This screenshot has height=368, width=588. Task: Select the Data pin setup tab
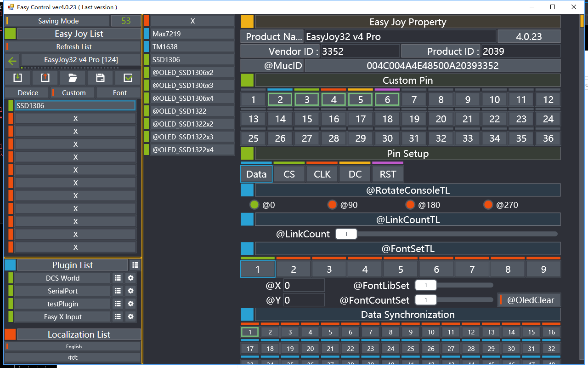click(256, 174)
